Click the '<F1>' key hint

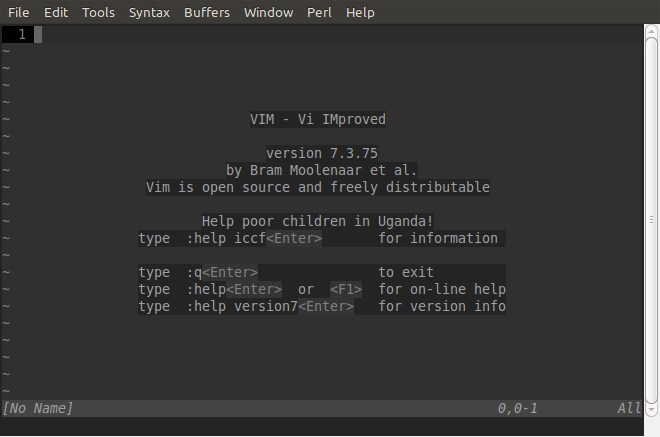(346, 289)
